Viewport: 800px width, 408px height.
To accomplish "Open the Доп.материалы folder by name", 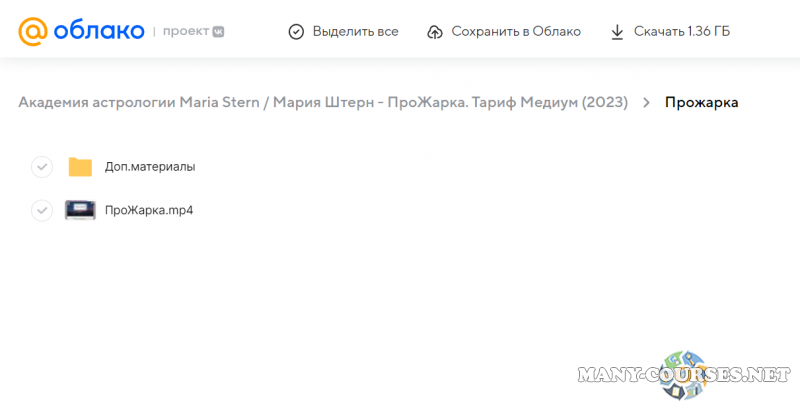I will click(150, 167).
